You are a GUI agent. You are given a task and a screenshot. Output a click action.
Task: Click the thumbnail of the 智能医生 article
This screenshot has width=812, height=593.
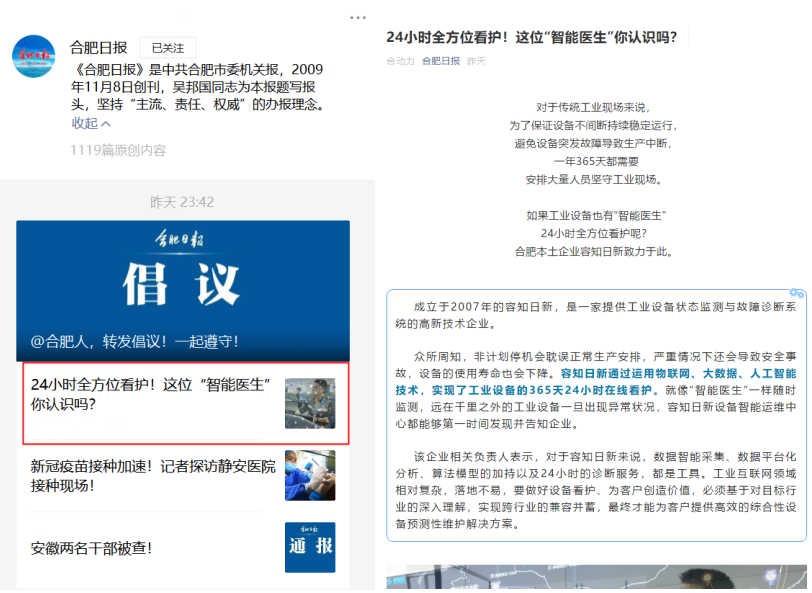click(x=310, y=403)
